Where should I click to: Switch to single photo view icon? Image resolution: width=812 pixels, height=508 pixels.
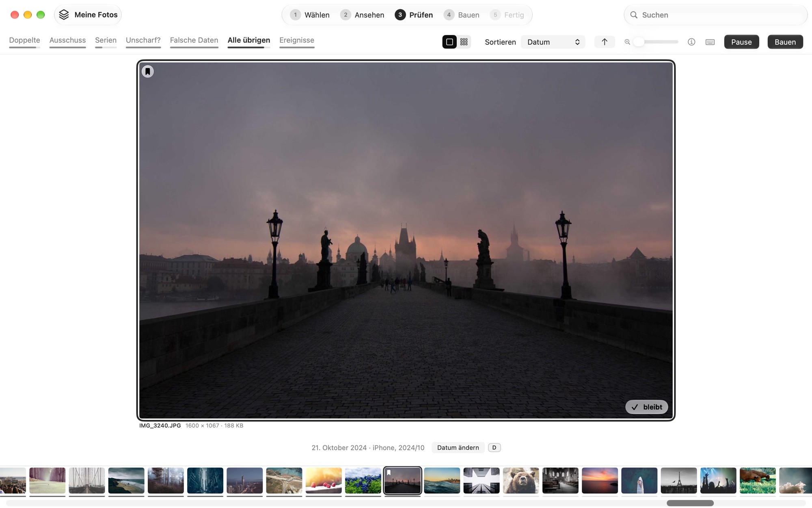[x=449, y=42]
